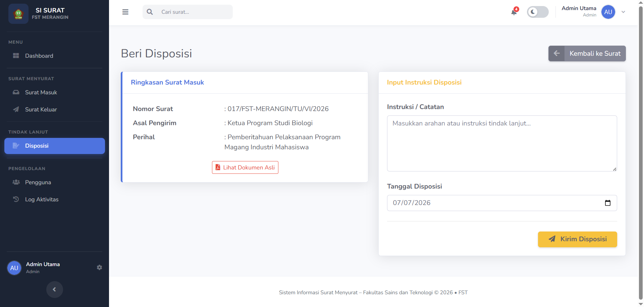Click the hamburger menu icon
Screen dimensions: 644x307
pos(125,12)
